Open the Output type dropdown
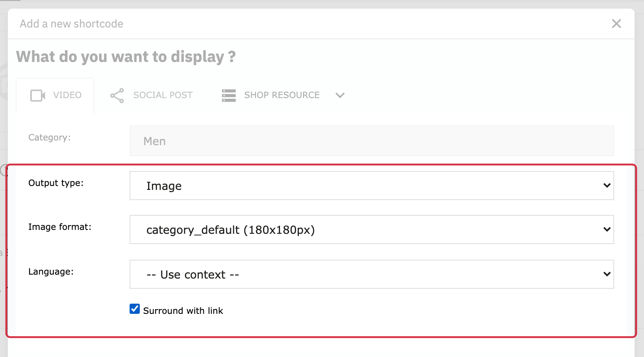 [371, 186]
